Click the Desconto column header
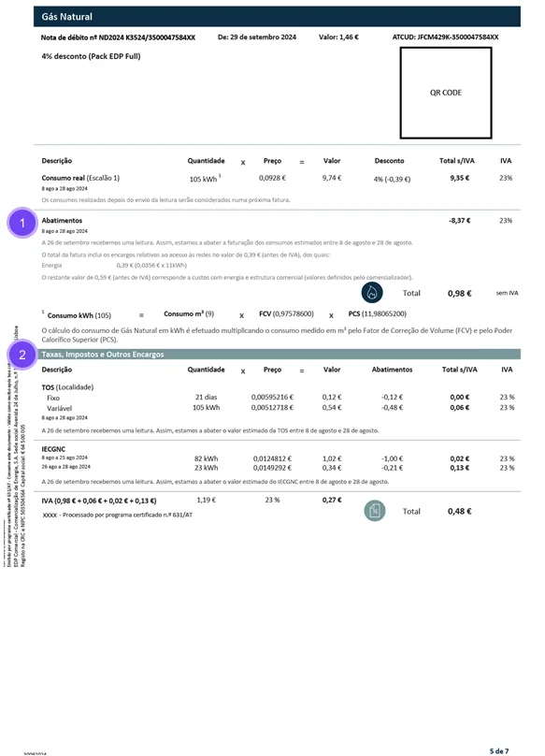545x756 pixels. pos(390,161)
